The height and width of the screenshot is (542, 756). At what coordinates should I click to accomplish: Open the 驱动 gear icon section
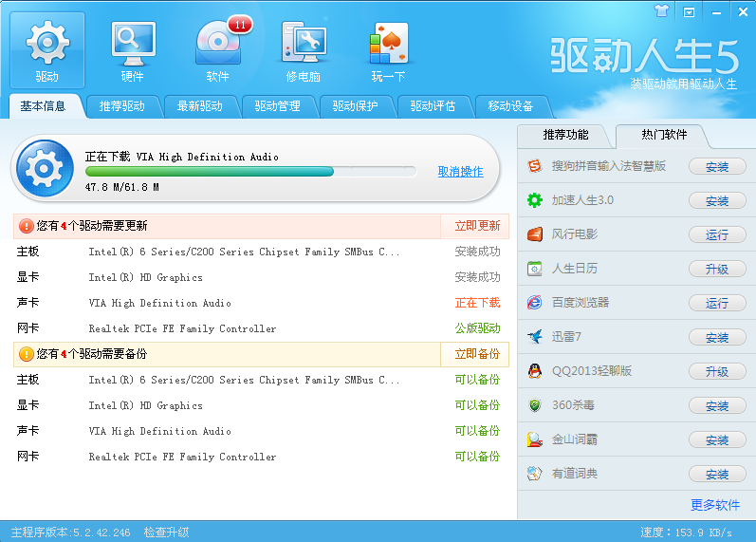pos(47,50)
